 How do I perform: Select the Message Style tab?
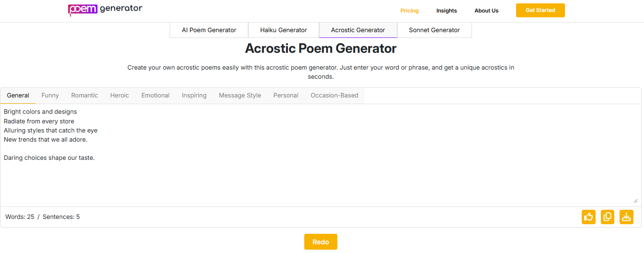[x=240, y=96]
